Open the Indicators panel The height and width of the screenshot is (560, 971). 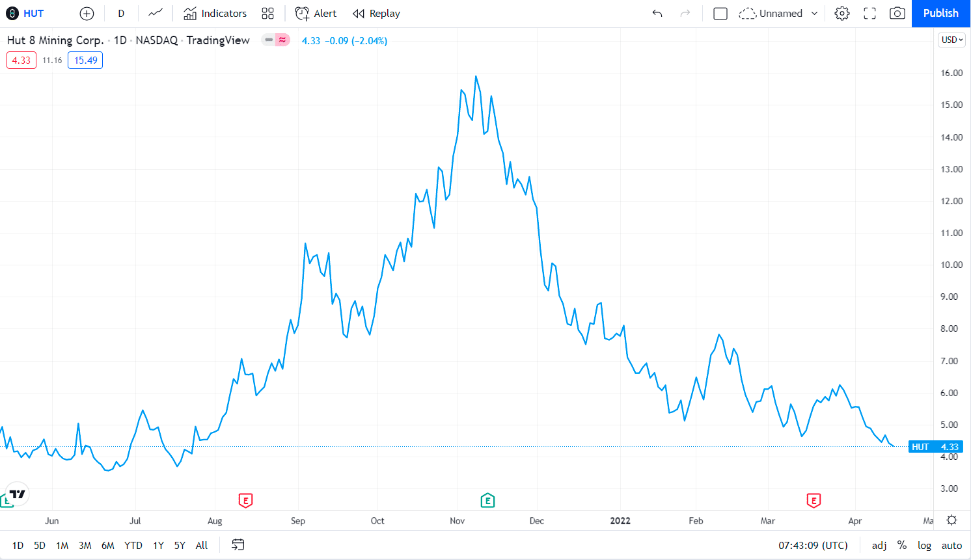[215, 13]
